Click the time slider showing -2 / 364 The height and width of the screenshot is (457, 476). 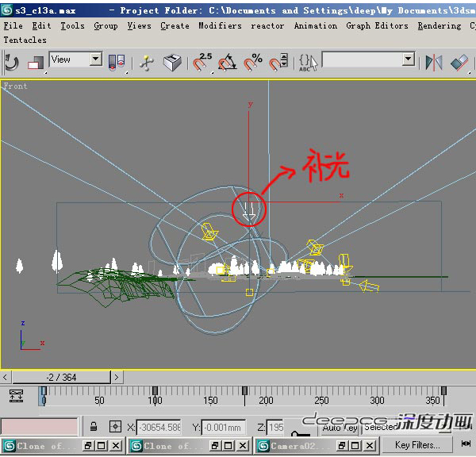61,377
